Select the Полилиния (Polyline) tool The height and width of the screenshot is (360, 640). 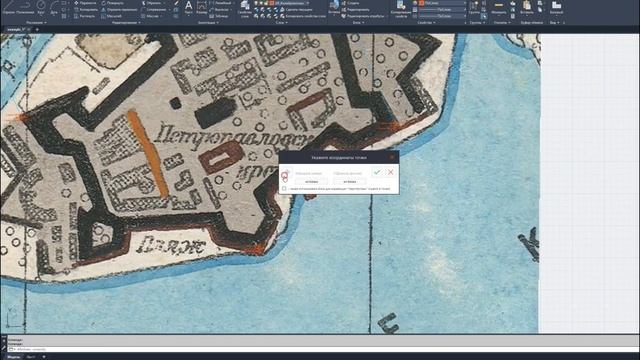click(25, 7)
